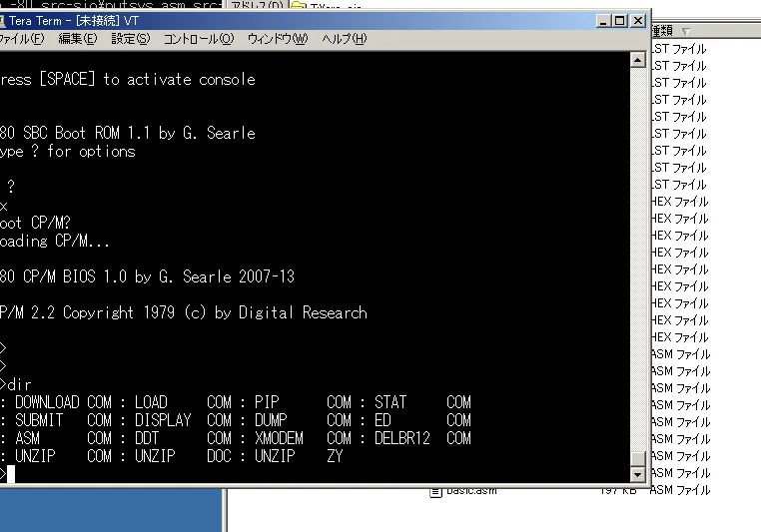The image size is (761, 532).
Task: Click the DISPLAY filename in the listing
Action: 163,420
